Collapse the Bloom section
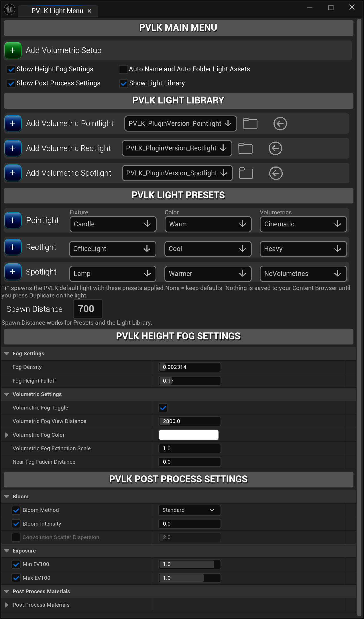This screenshot has width=364, height=619. (7, 497)
